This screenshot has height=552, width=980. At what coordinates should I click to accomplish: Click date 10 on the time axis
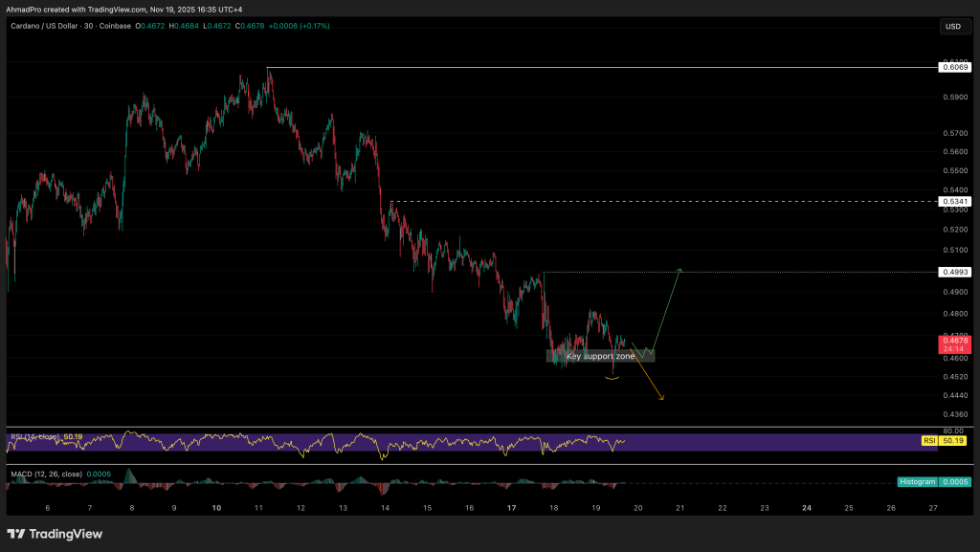pyautogui.click(x=216, y=508)
